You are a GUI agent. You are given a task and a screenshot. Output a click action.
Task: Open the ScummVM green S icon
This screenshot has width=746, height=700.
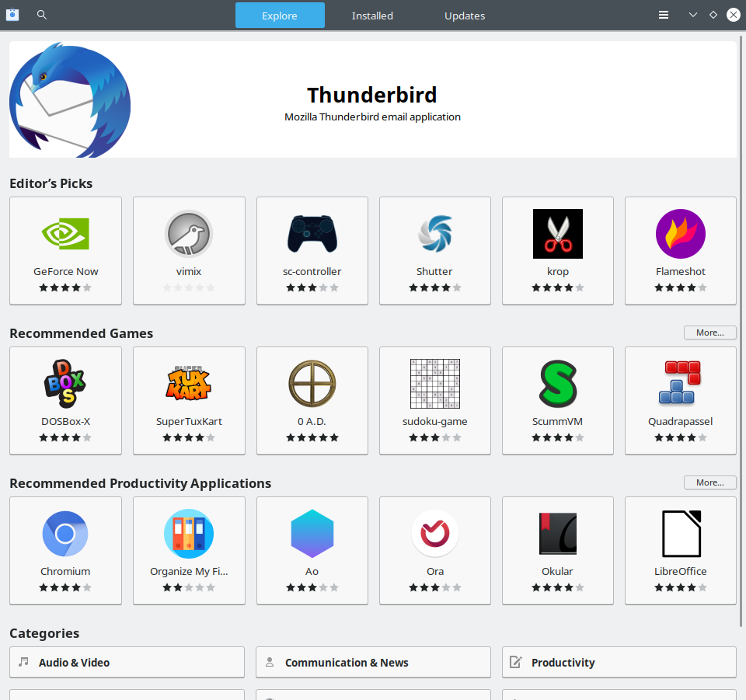(x=558, y=383)
